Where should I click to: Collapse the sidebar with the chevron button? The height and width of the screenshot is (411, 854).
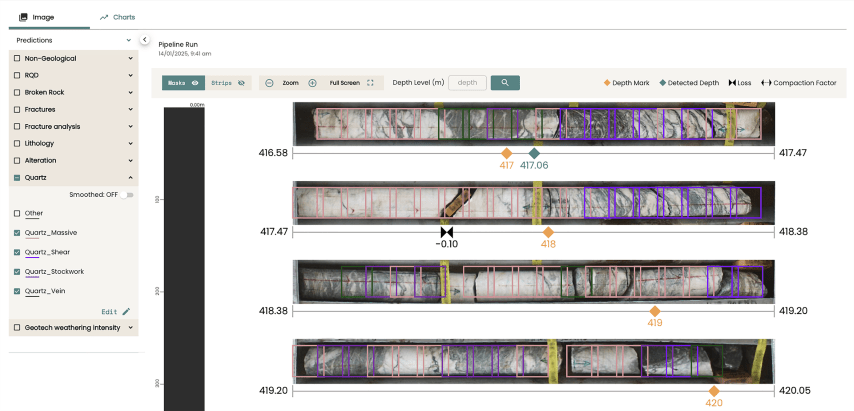(144, 40)
